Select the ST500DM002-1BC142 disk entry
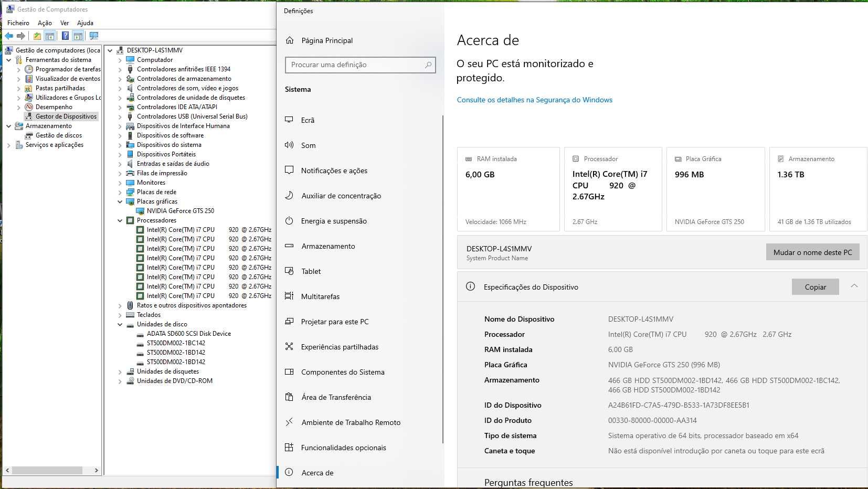The height and width of the screenshot is (489, 868). [x=176, y=343]
